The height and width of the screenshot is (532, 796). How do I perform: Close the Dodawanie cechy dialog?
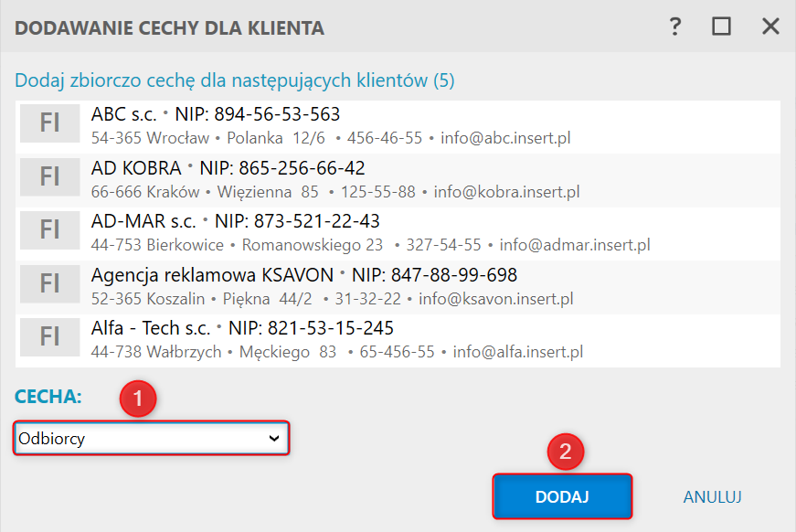pos(770,27)
